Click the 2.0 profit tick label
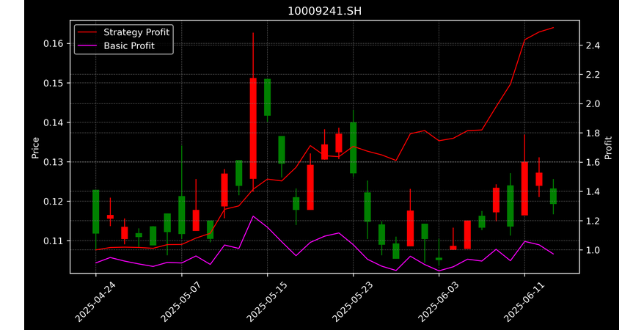 (592, 104)
